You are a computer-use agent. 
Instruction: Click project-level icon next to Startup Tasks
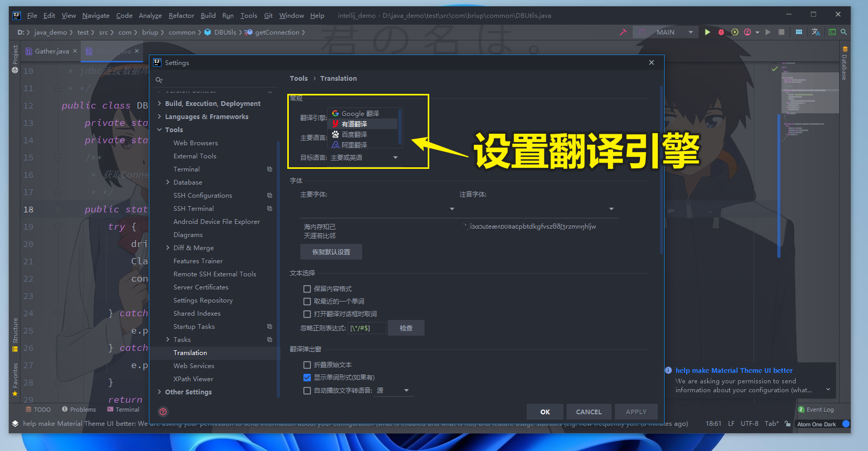click(270, 327)
